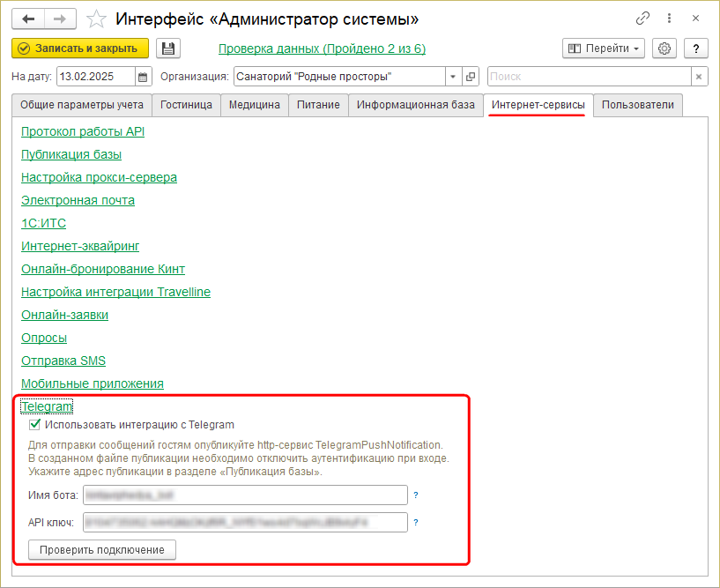Close the administrator interface form
The height and width of the screenshot is (588, 720).
[695, 19]
